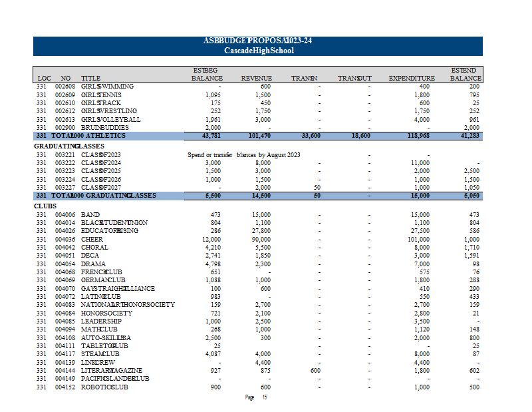Image resolution: width=532 pixels, height=412 pixels.
Task: Select the PACIFIC ISLANDER CLUB row title
Action: 115,379
